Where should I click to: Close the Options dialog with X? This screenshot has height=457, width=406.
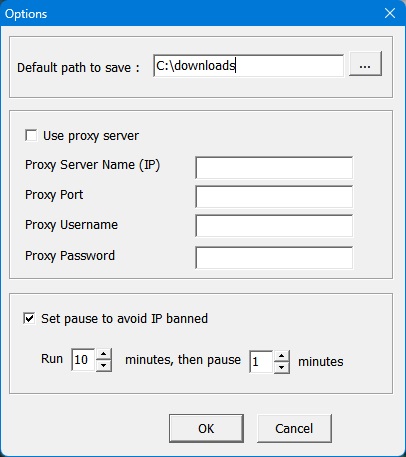pyautogui.click(x=390, y=13)
